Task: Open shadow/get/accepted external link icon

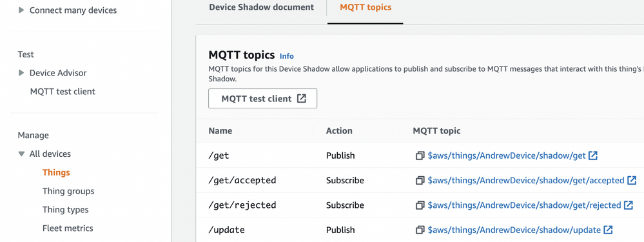Action: [x=632, y=180]
